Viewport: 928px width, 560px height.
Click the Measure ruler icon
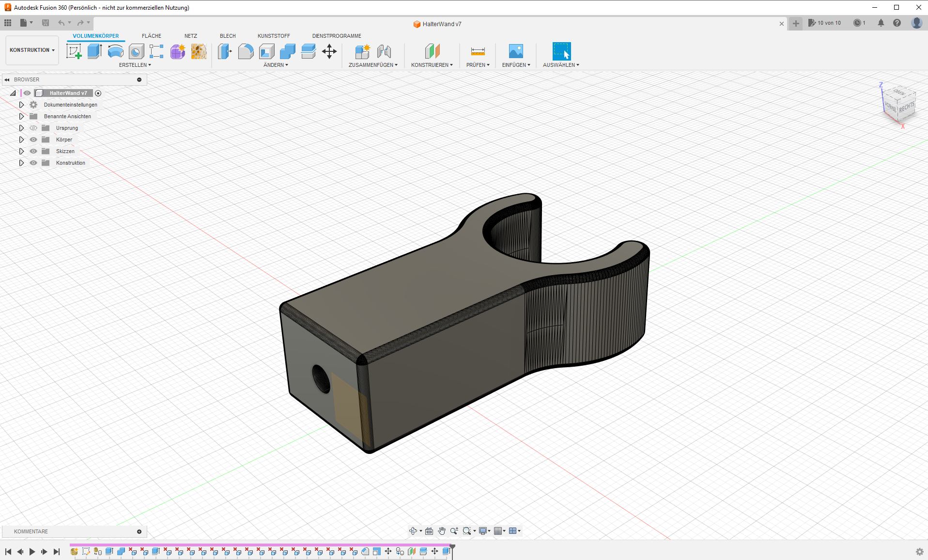click(x=478, y=51)
